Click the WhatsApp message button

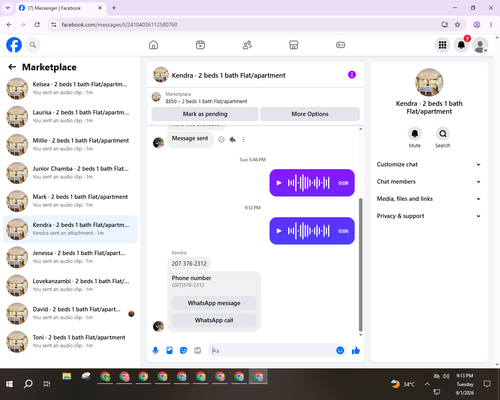[x=214, y=303]
